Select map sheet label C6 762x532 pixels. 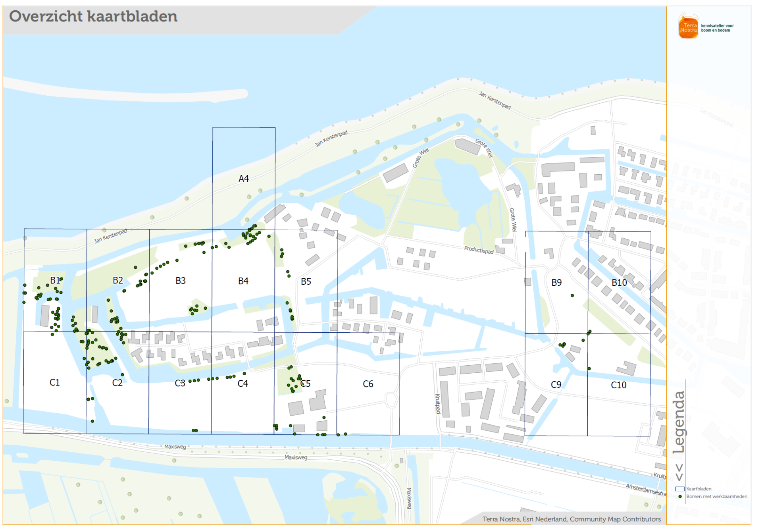pos(368,384)
